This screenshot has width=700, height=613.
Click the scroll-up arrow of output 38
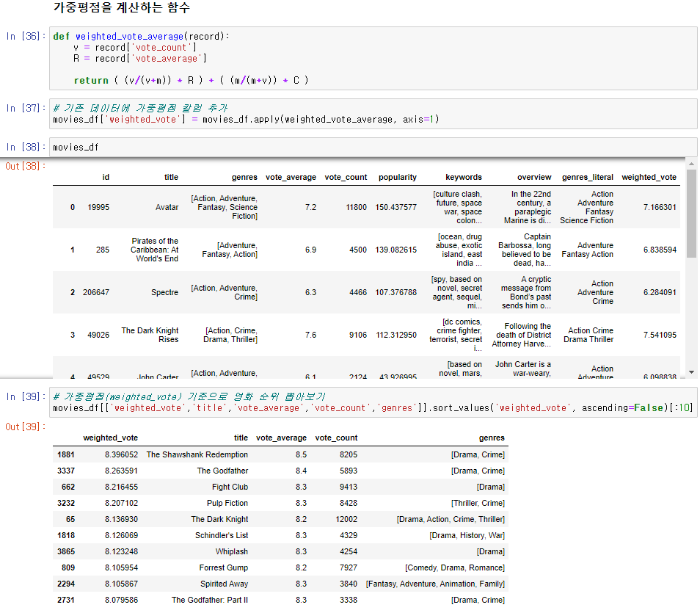click(691, 164)
